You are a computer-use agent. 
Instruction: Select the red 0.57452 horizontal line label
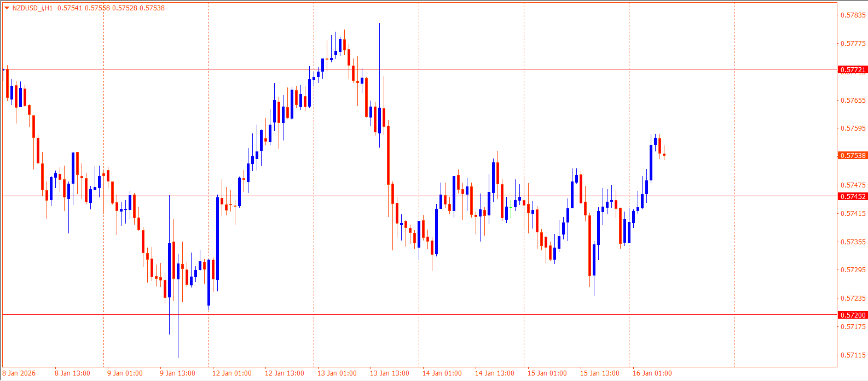pos(853,196)
